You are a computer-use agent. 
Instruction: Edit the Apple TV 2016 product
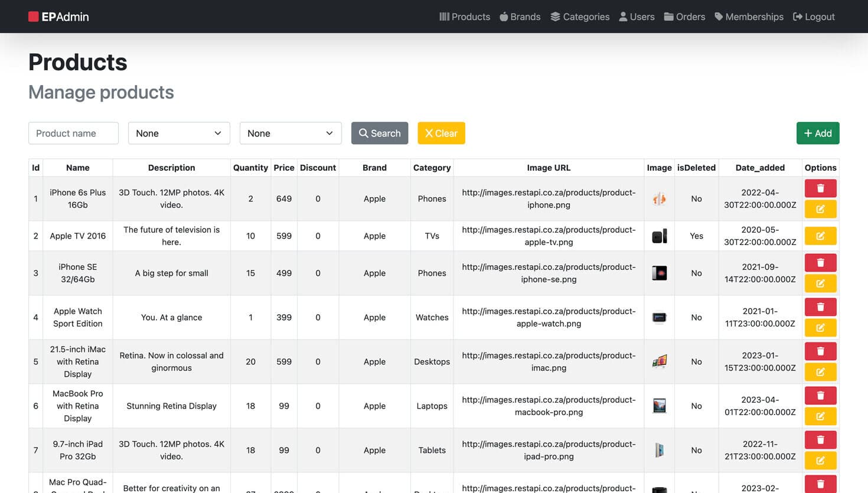click(x=820, y=236)
